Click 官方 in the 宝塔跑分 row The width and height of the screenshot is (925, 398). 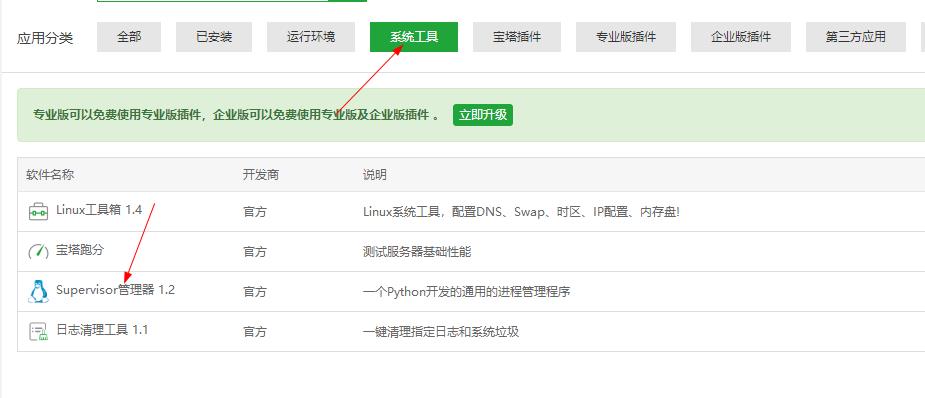pyautogui.click(x=255, y=252)
